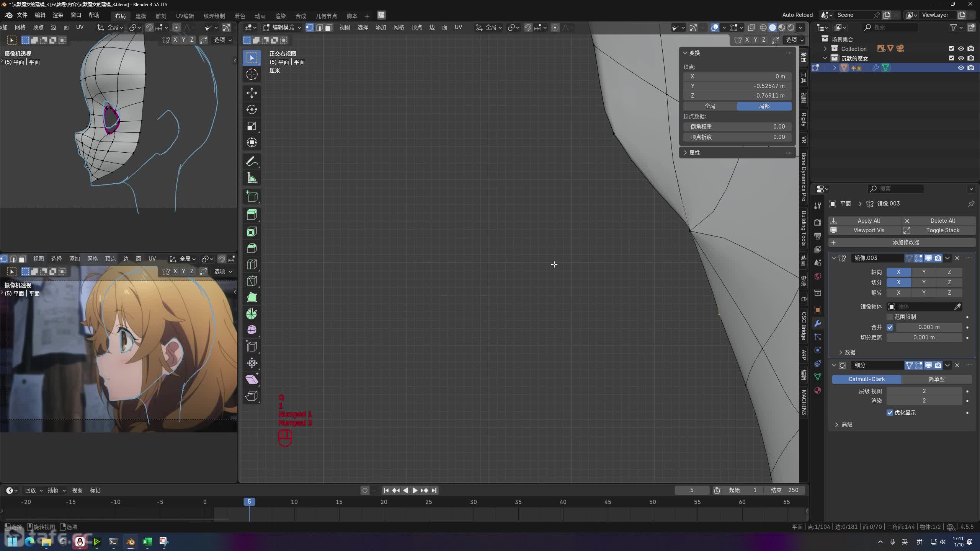Image resolution: width=980 pixels, height=551 pixels.
Task: Activate the Knife tool
Action: 252,281
